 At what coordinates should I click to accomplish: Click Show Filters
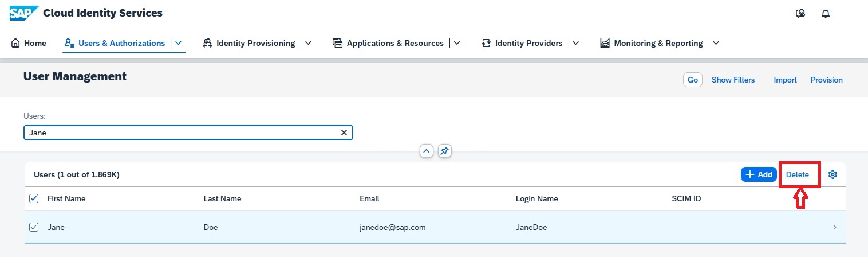click(x=733, y=80)
